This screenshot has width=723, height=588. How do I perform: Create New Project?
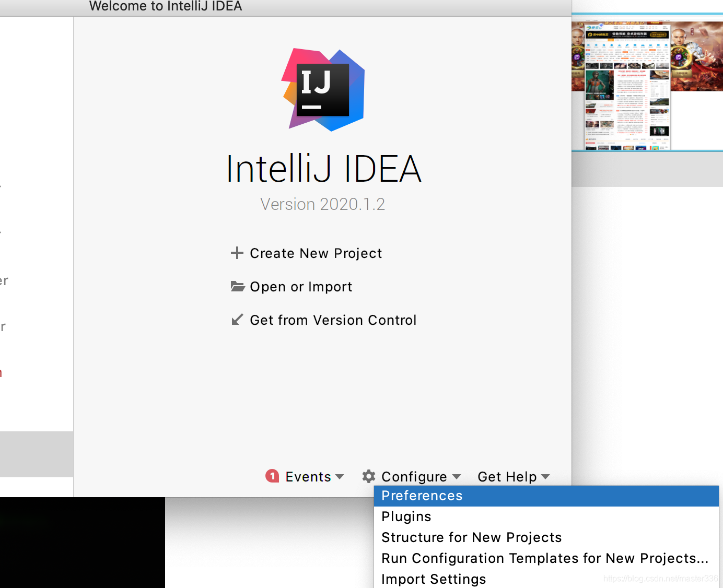pos(316,253)
